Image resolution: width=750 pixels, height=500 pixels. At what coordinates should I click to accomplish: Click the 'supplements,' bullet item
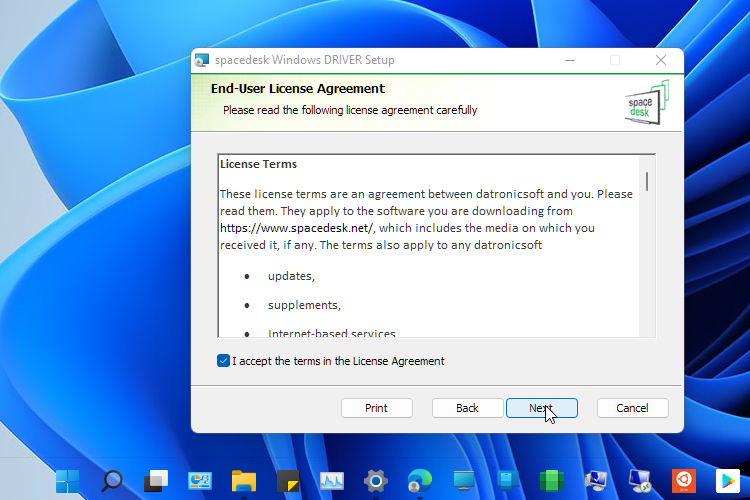(304, 305)
